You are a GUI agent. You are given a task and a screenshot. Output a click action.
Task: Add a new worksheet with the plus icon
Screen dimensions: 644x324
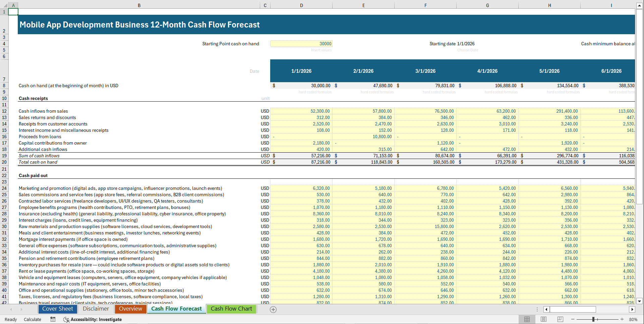(273, 309)
